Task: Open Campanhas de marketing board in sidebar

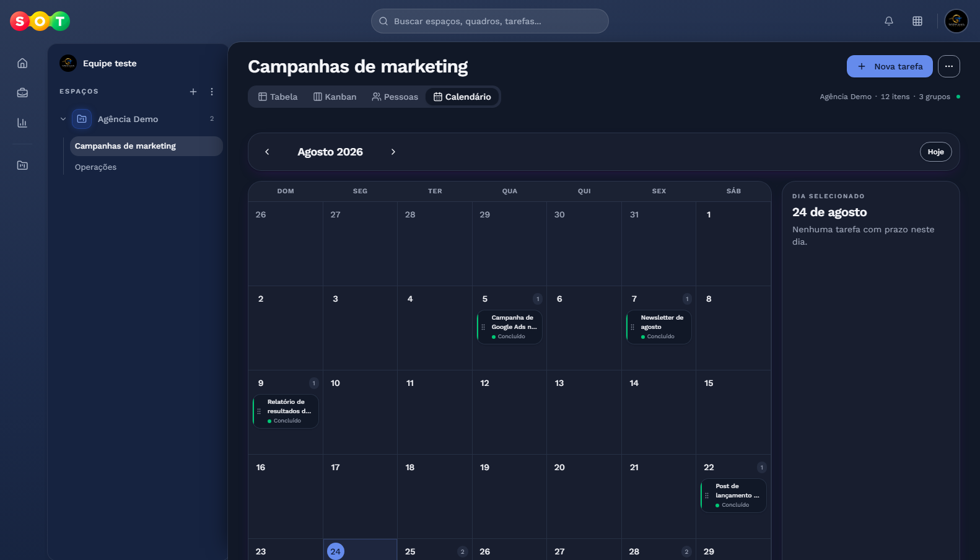Action: 146,146
